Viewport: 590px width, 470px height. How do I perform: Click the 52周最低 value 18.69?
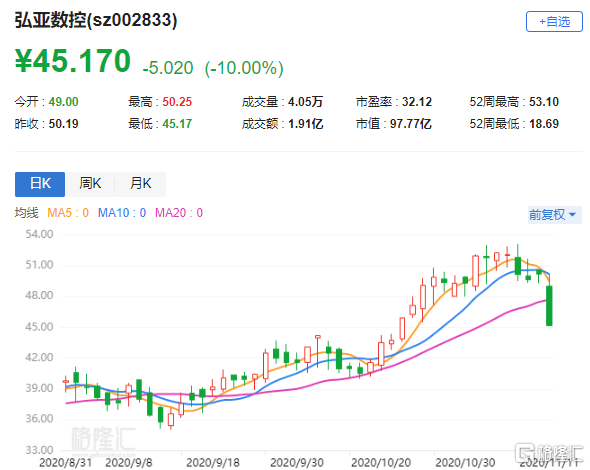click(x=544, y=123)
